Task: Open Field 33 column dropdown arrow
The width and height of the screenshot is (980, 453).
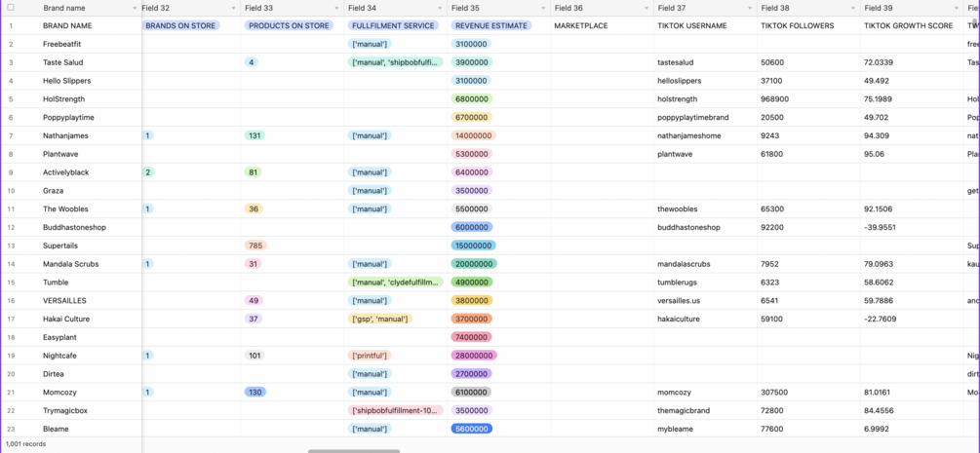Action: click(x=337, y=8)
